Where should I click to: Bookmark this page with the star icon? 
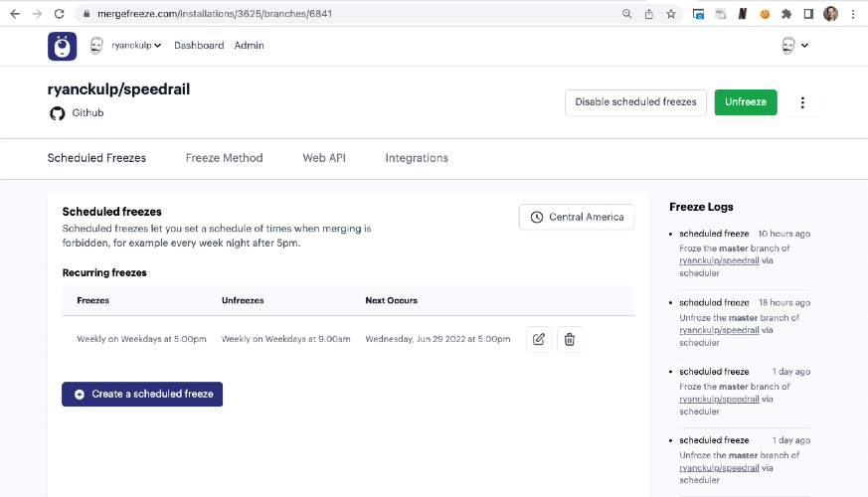tap(671, 14)
